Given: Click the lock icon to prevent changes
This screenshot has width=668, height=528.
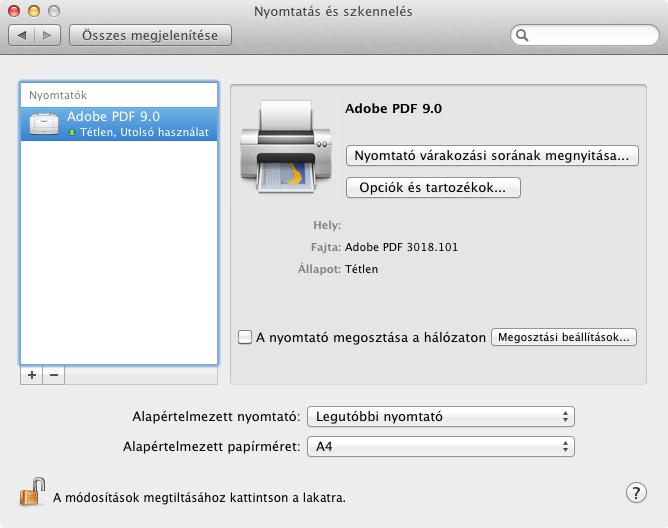Looking at the screenshot, I should point(33,492).
